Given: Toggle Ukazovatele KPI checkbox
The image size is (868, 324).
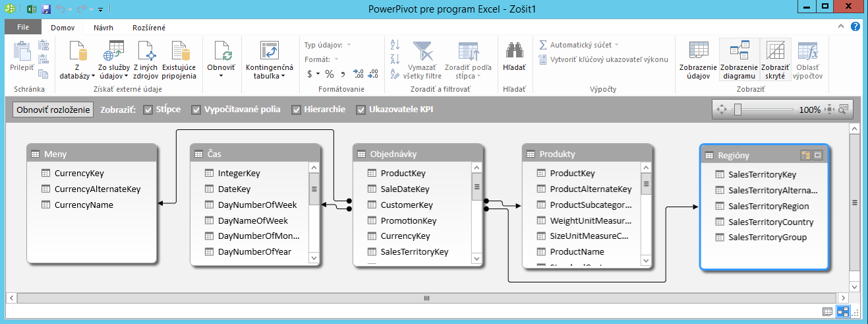Looking at the screenshot, I should (361, 110).
